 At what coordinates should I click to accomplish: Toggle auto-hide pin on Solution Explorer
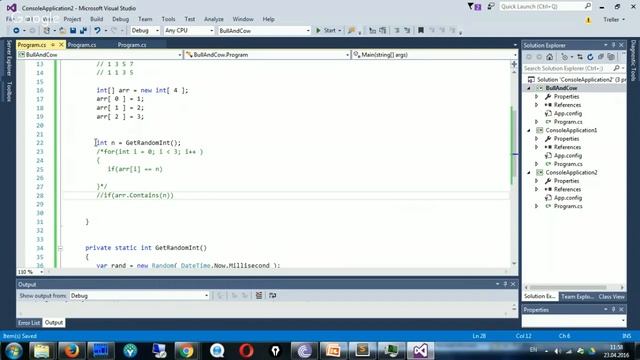613,45
